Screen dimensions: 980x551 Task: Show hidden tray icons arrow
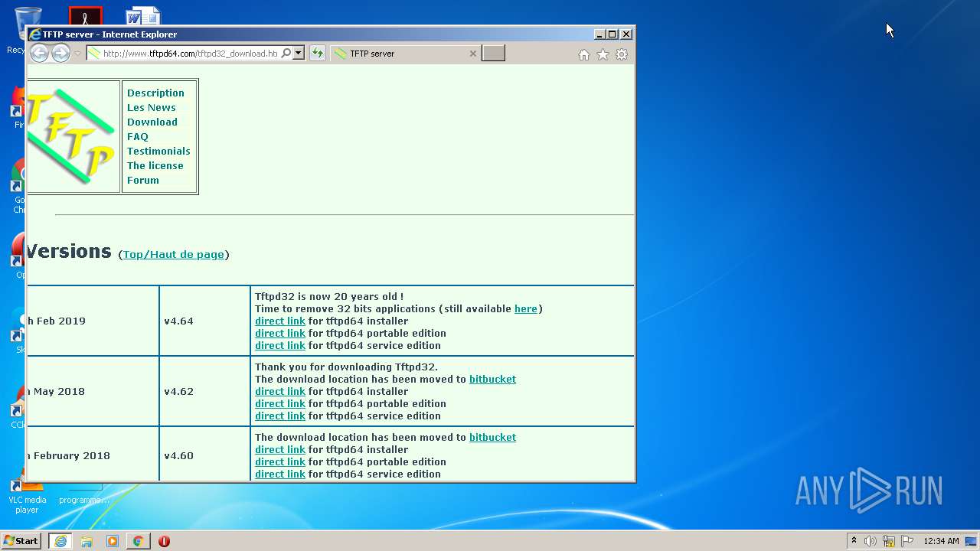[x=854, y=541]
